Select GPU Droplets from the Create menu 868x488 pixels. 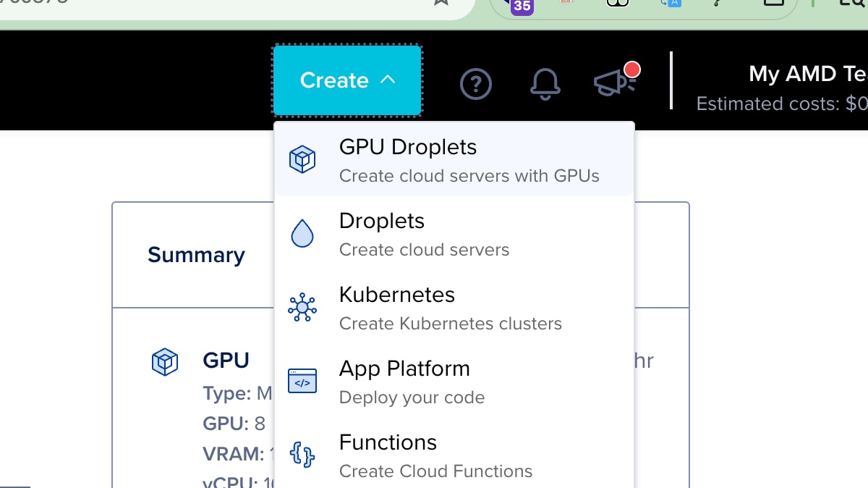point(407,147)
